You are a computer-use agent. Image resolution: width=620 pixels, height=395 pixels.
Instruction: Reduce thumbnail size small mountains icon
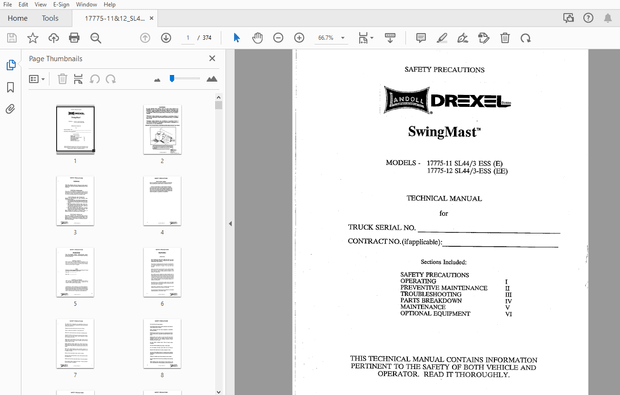(157, 80)
